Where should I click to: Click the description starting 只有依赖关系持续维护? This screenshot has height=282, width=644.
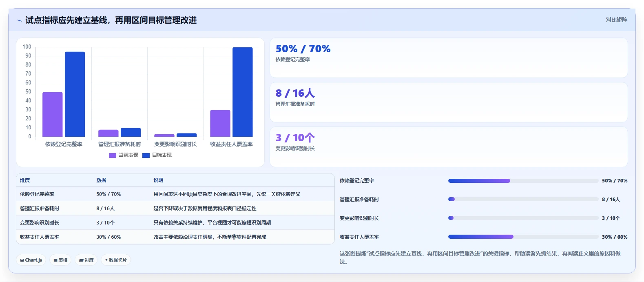[x=212, y=223]
